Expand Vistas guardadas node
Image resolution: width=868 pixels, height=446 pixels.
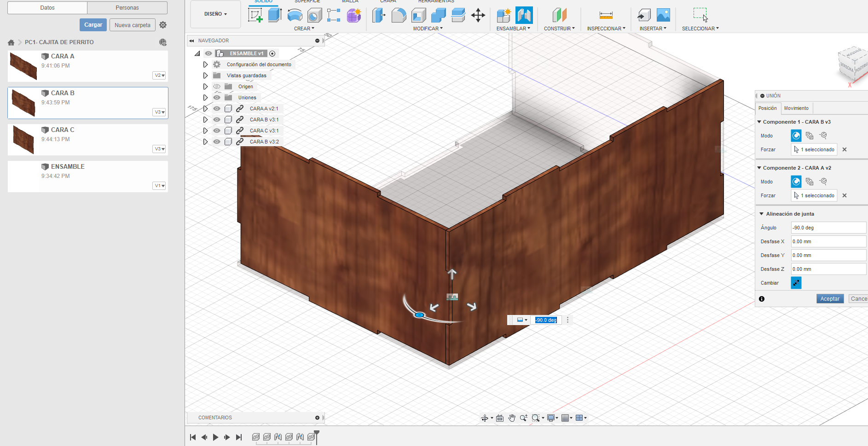pos(205,75)
